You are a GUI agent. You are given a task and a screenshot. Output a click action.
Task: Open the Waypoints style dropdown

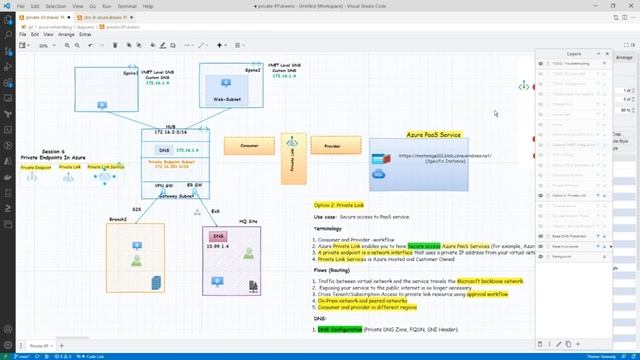[202, 45]
